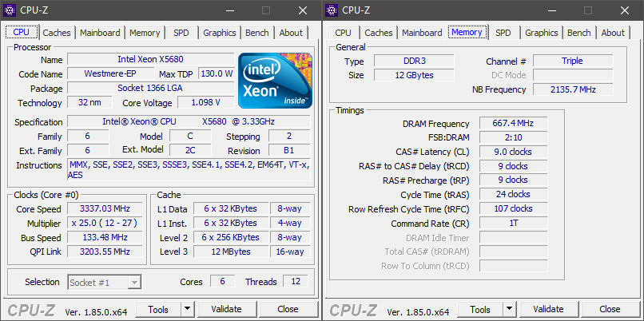Image resolution: width=644 pixels, height=321 pixels.
Task: Click Cores count field
Action: (x=223, y=281)
